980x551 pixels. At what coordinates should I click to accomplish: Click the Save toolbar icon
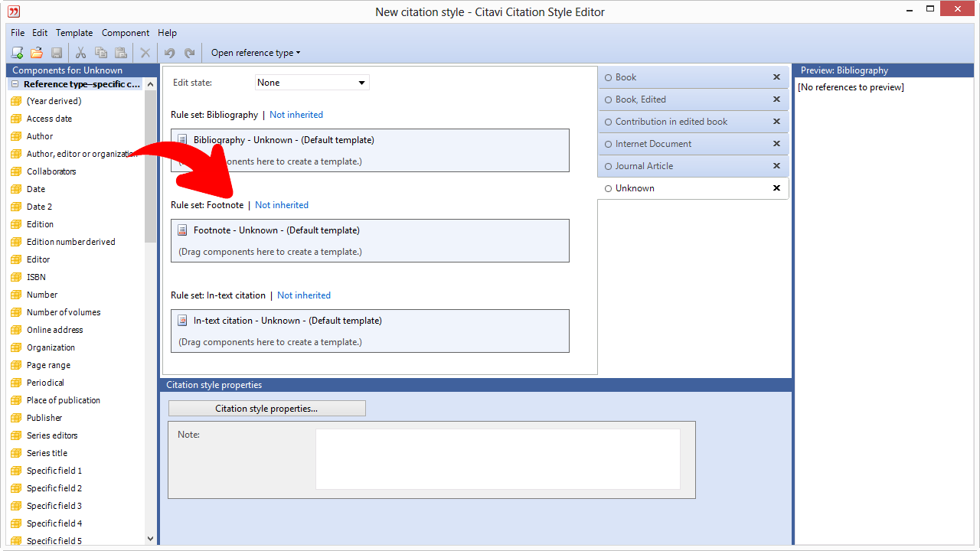point(56,53)
